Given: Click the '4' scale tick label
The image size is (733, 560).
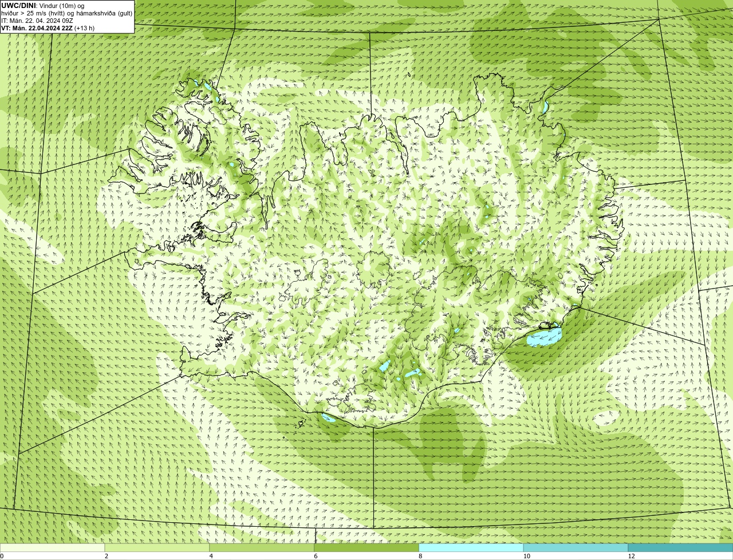Looking at the screenshot, I should (211, 556).
